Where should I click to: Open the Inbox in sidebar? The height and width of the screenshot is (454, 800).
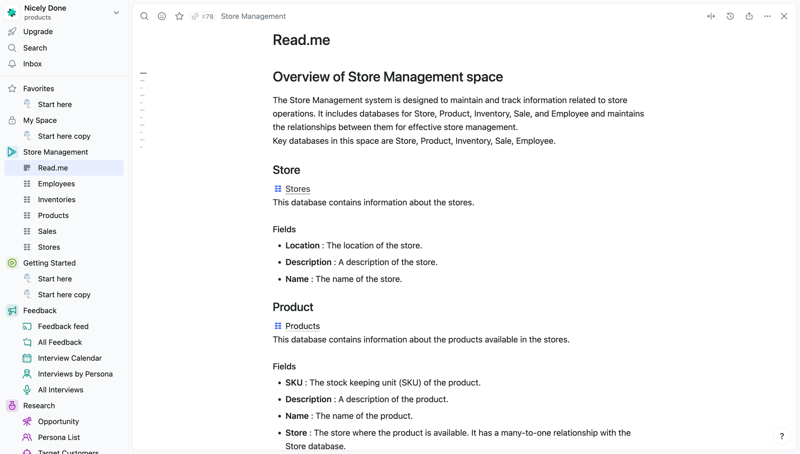tap(32, 64)
